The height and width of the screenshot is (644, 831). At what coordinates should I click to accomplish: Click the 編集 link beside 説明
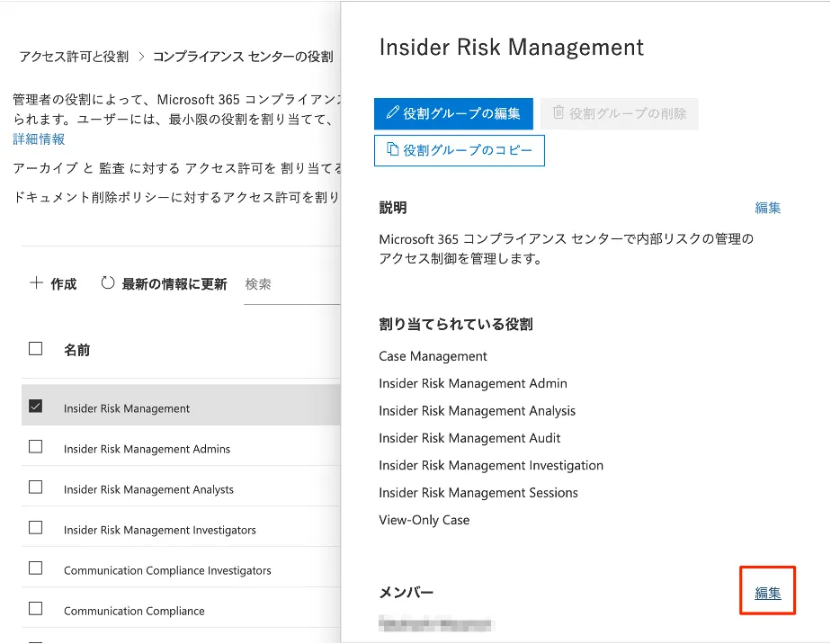[768, 208]
